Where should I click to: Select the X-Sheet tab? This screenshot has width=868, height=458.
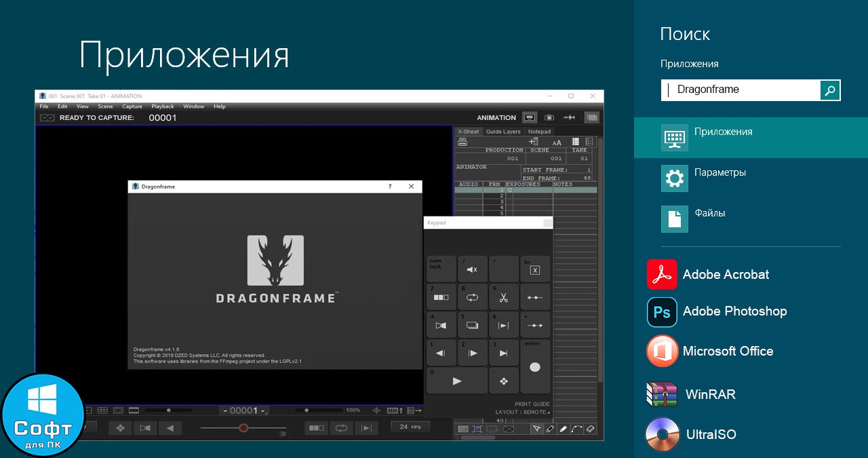click(468, 132)
